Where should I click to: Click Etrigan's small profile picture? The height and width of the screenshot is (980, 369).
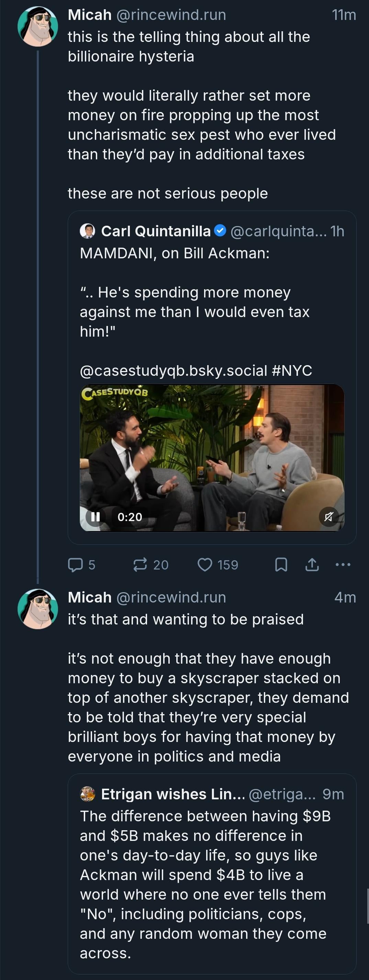pyautogui.click(x=88, y=794)
